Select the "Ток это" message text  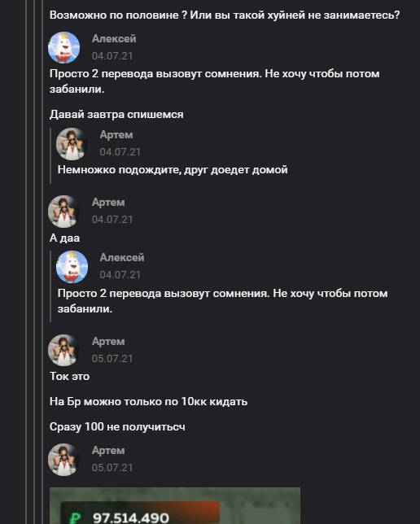pos(69,376)
